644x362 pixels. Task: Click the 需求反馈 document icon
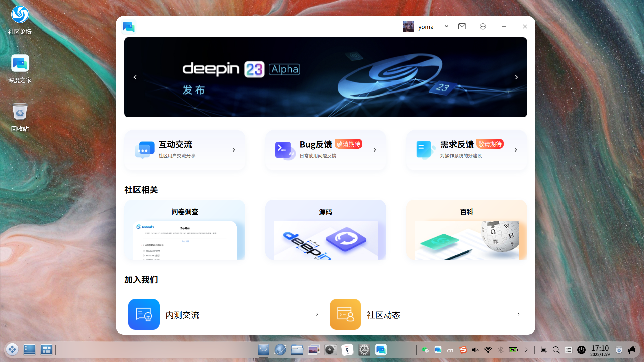426,150
